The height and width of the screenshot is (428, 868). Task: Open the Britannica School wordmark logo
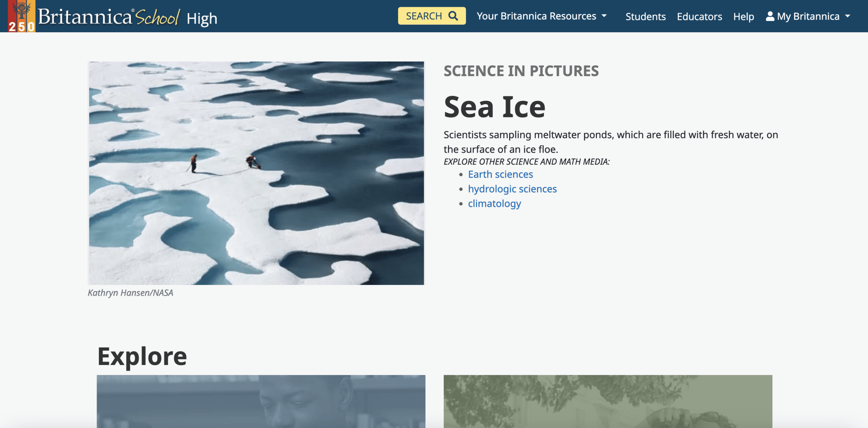pyautogui.click(x=108, y=17)
